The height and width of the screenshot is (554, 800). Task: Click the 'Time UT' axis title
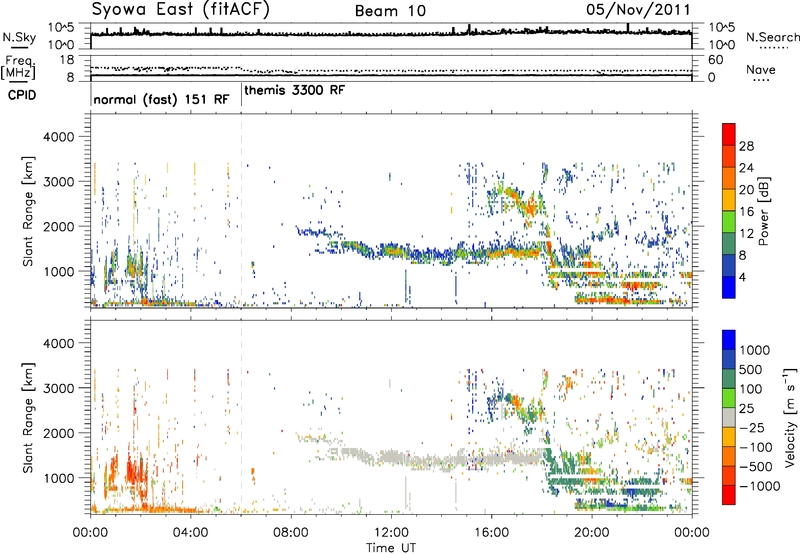click(x=391, y=548)
